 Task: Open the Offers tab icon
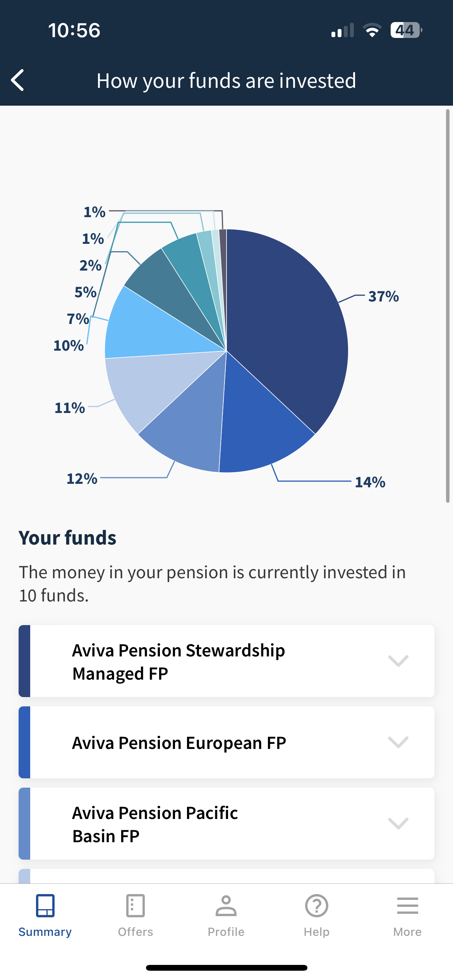click(136, 906)
